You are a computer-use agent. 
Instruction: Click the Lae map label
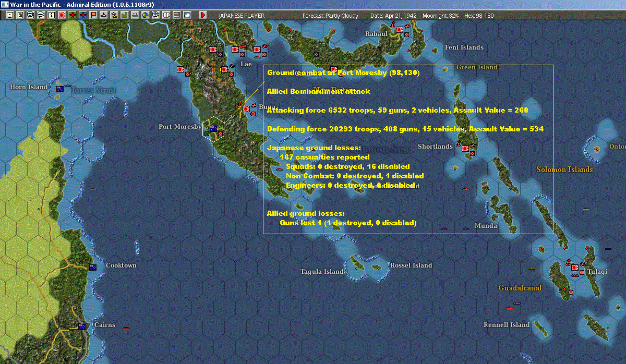click(x=246, y=64)
